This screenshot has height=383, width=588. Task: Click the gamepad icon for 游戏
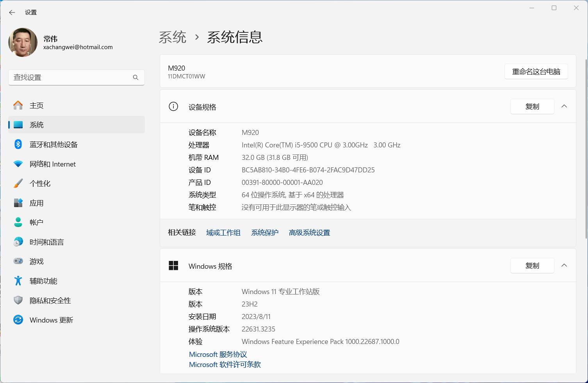coord(18,261)
